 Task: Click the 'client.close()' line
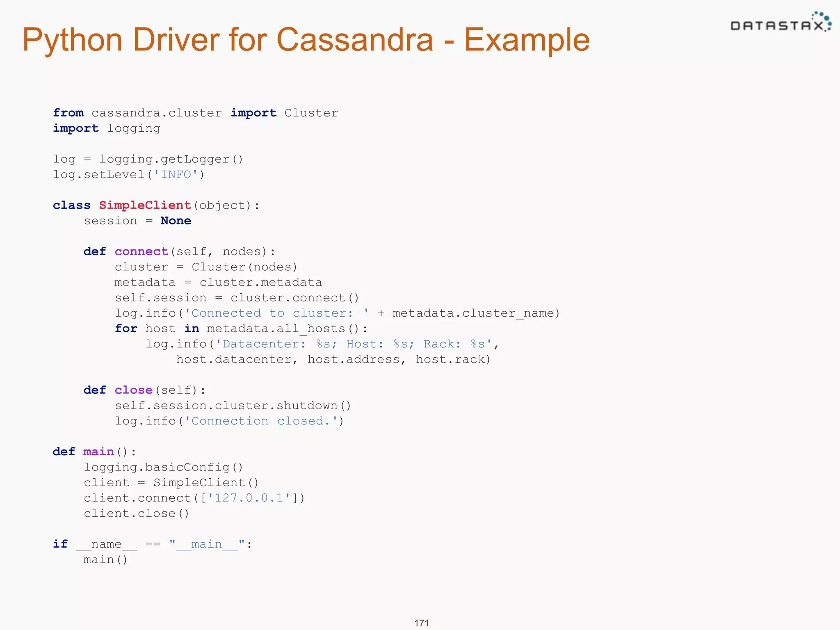click(x=137, y=514)
